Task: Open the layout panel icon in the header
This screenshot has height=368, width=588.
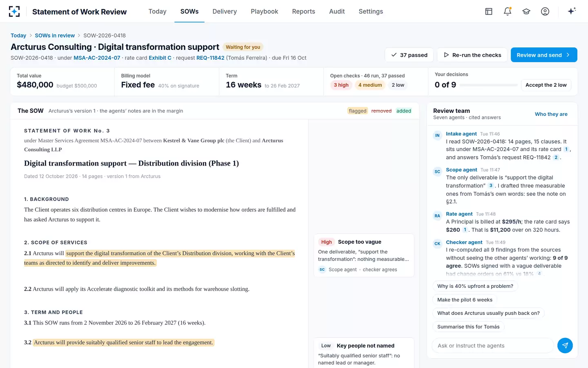Action: (489, 11)
